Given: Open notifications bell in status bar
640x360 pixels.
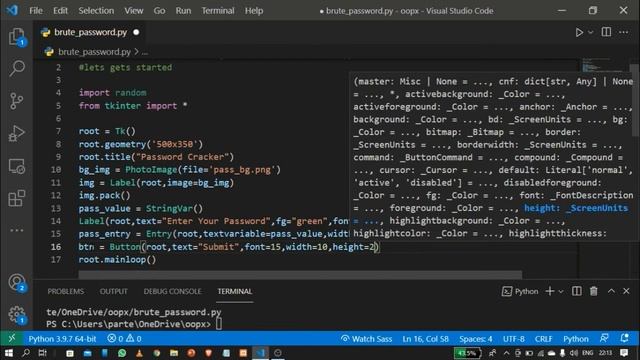Looking at the screenshot, I should click(624, 338).
